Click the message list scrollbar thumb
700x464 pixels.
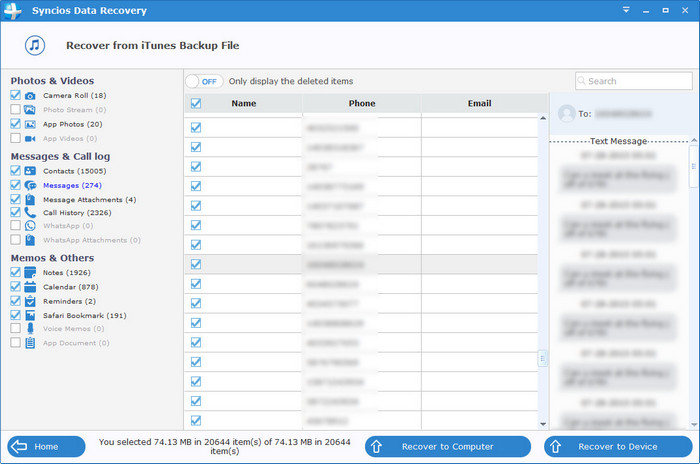click(x=543, y=358)
